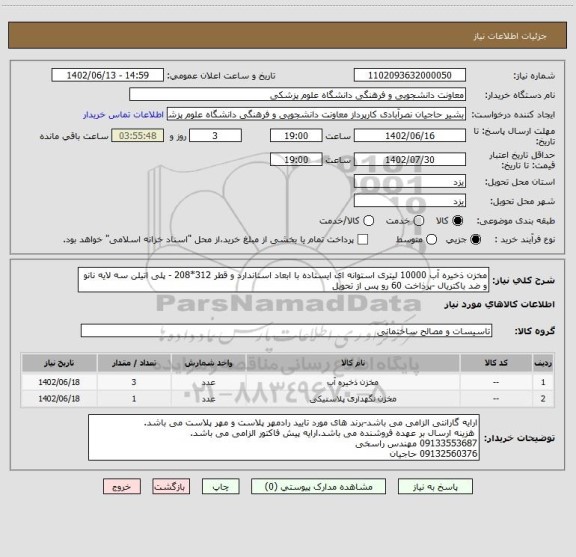Click the کد کالا column header

point(496,363)
